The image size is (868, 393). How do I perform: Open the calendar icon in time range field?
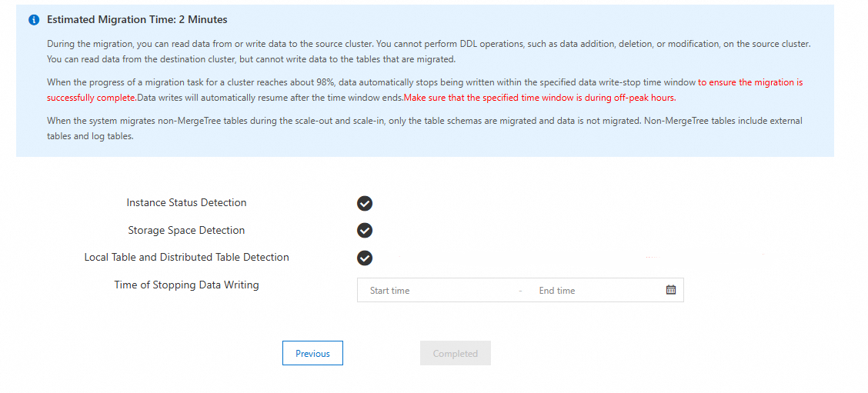coord(670,290)
